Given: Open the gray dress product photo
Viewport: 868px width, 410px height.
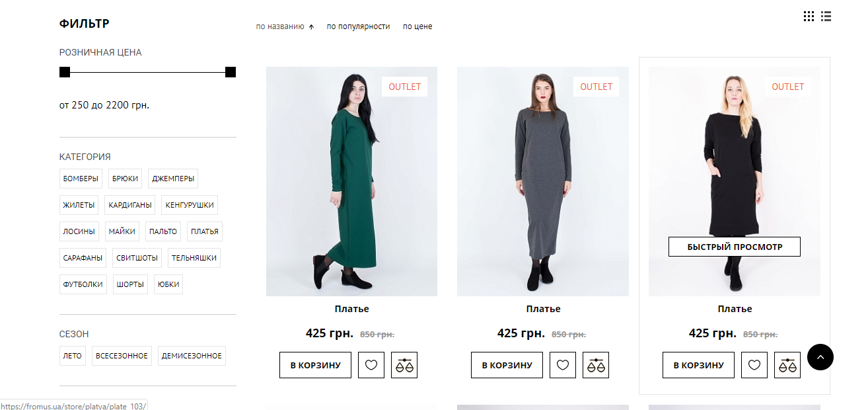Looking at the screenshot, I should pyautogui.click(x=543, y=181).
